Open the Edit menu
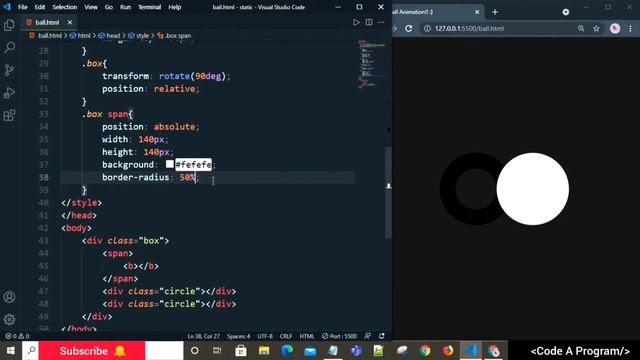Image resolution: width=640 pixels, height=360 pixels. pyautogui.click(x=40, y=7)
